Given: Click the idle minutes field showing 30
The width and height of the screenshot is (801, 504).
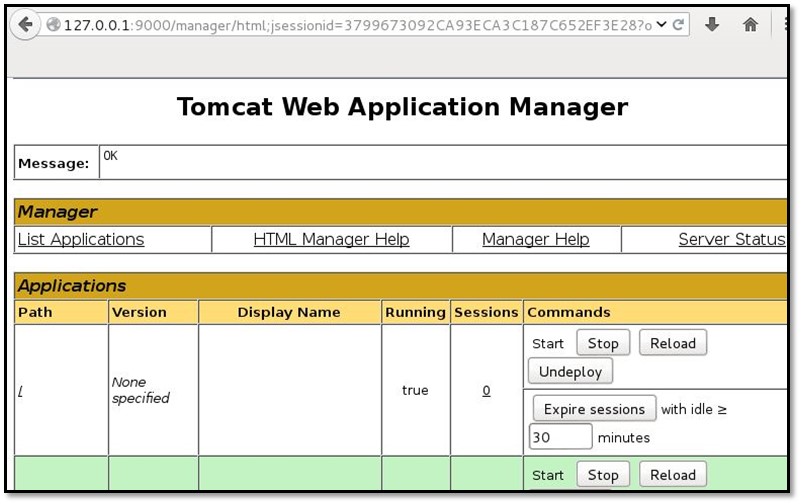Looking at the screenshot, I should point(560,437).
